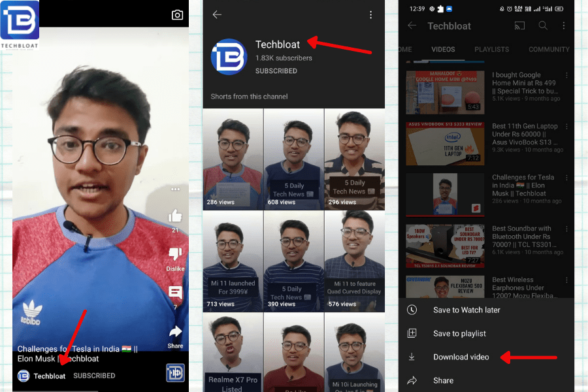
Task: Like the Tesla Shorts video
Action: 175,216
